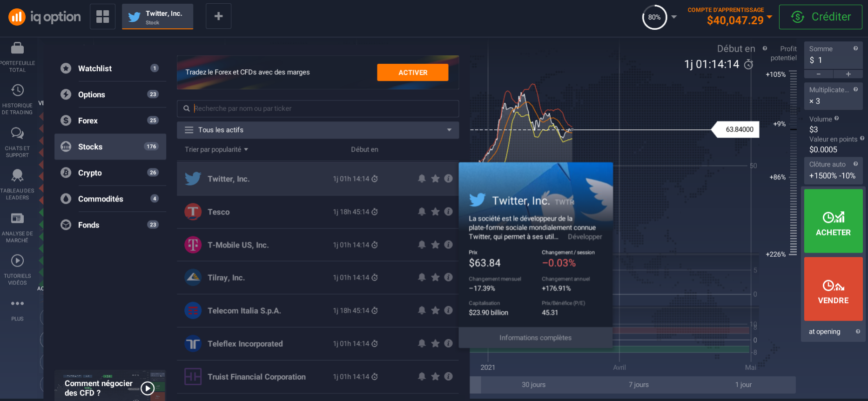Viewport: 868px width, 401px height.
Task: Click the iq option logo
Action: (45, 17)
